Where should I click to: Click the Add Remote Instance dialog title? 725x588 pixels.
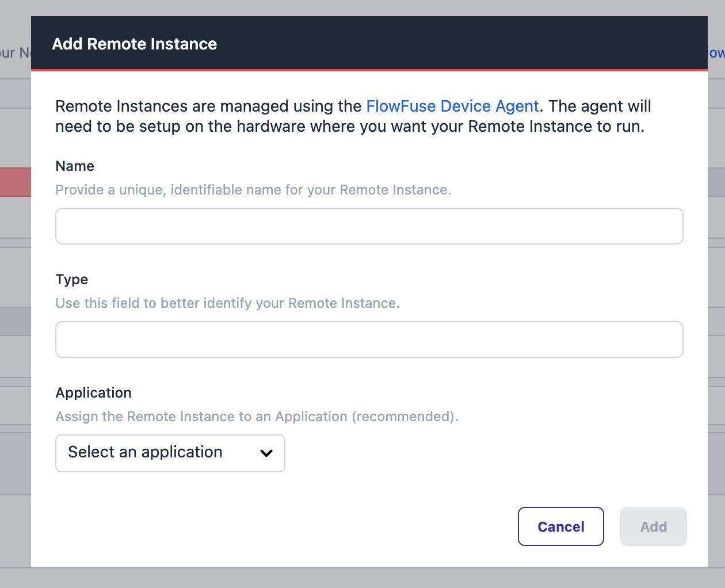[x=134, y=44]
